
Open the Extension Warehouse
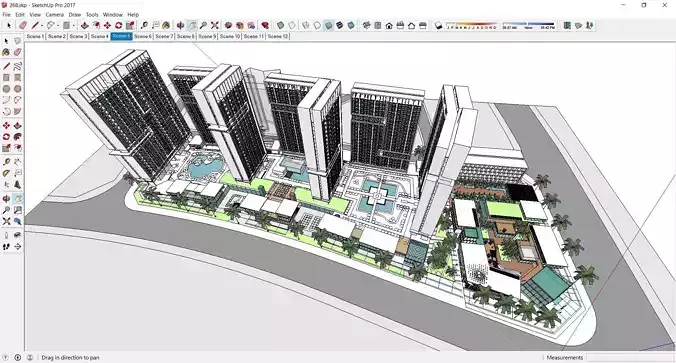pos(239,25)
